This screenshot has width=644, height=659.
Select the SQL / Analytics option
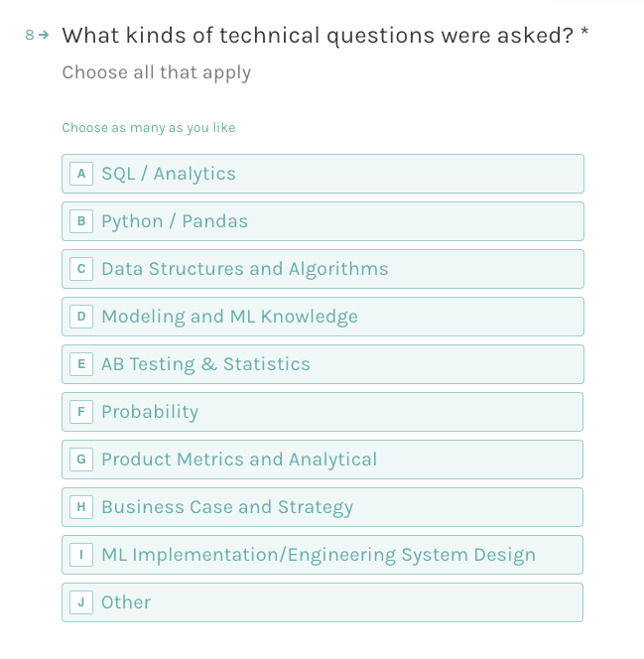(322, 174)
